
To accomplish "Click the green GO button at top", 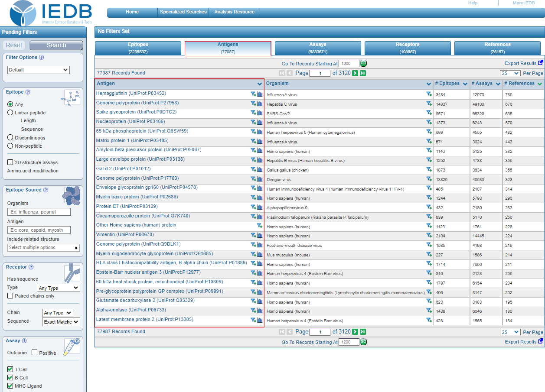I will coord(363,63).
